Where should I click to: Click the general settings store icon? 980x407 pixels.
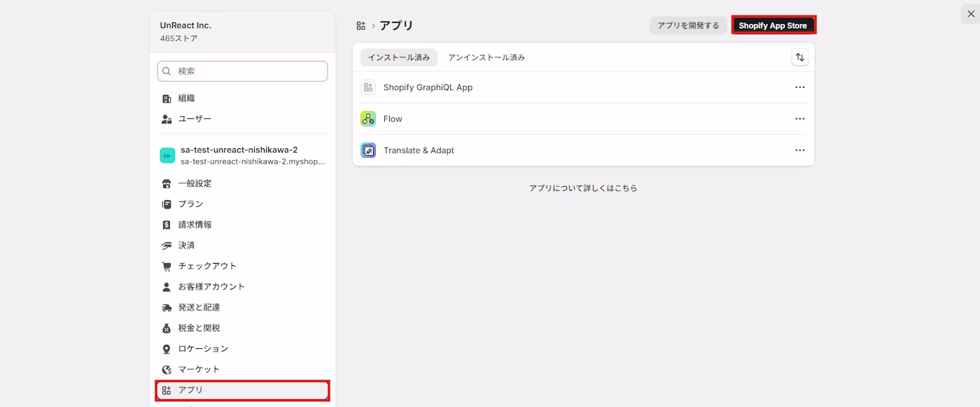click(x=167, y=184)
